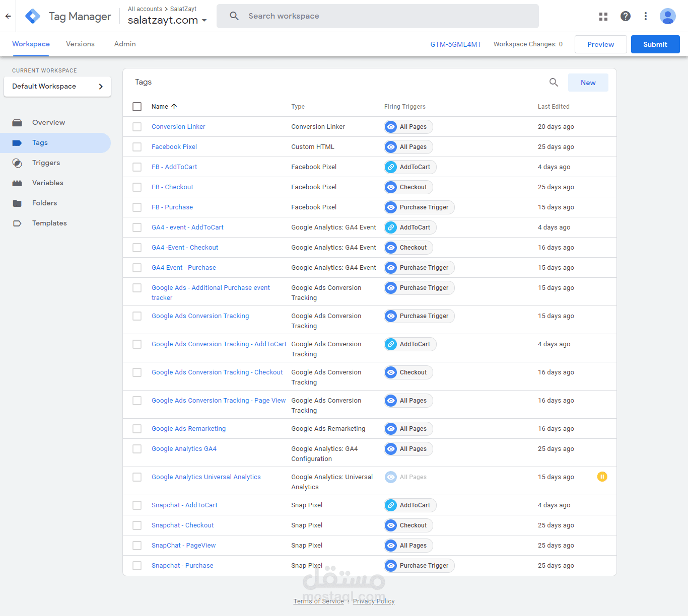
Task: Select Tags in the sidebar
Action: [x=55, y=143]
